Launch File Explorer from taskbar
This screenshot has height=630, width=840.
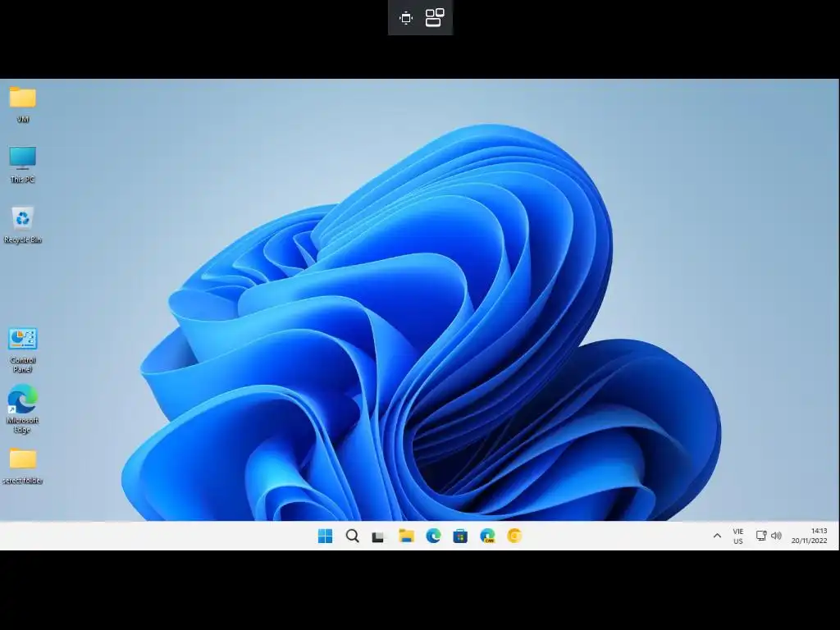[407, 536]
